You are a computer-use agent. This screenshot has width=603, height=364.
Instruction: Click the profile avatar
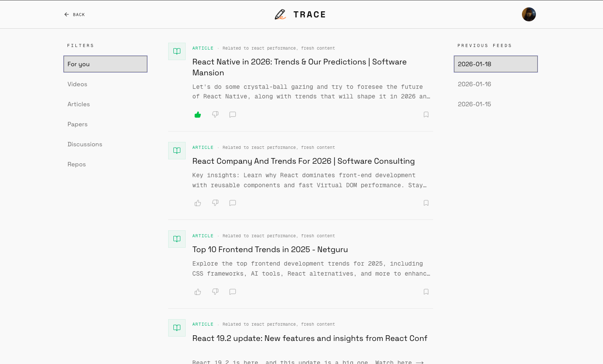(x=528, y=14)
